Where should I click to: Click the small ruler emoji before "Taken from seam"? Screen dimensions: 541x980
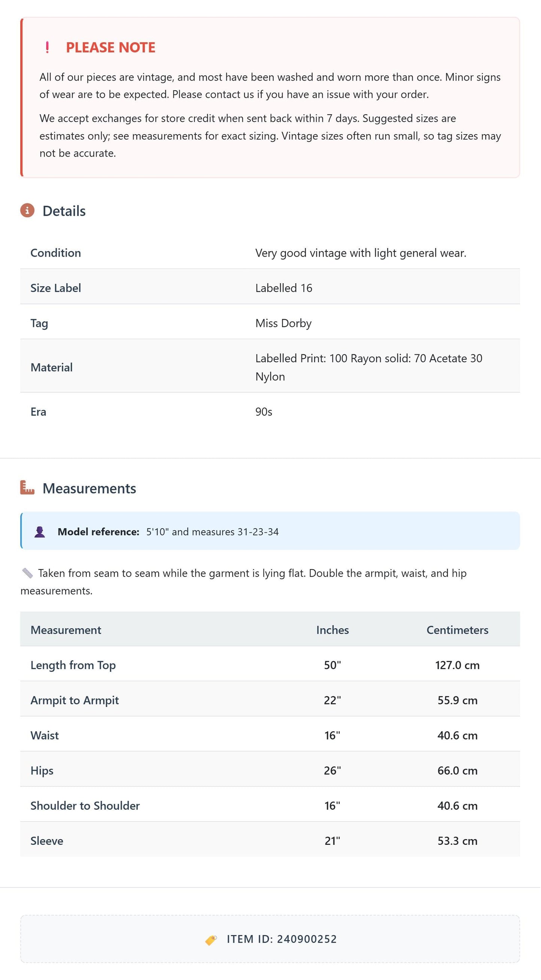(x=27, y=573)
